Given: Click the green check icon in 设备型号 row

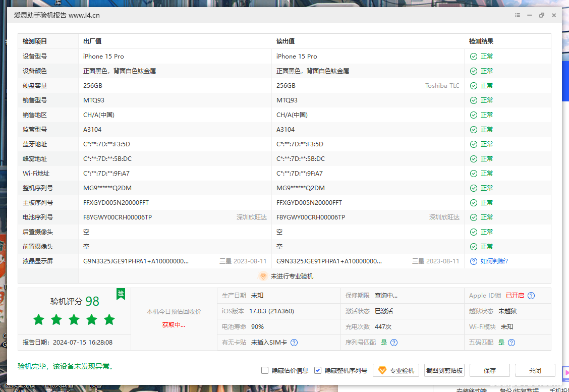Looking at the screenshot, I should coord(474,57).
